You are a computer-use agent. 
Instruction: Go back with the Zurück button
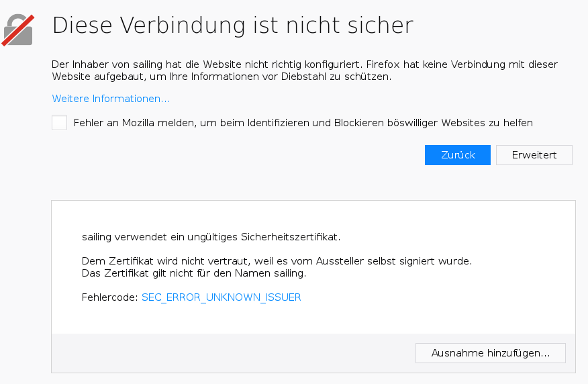(x=458, y=155)
